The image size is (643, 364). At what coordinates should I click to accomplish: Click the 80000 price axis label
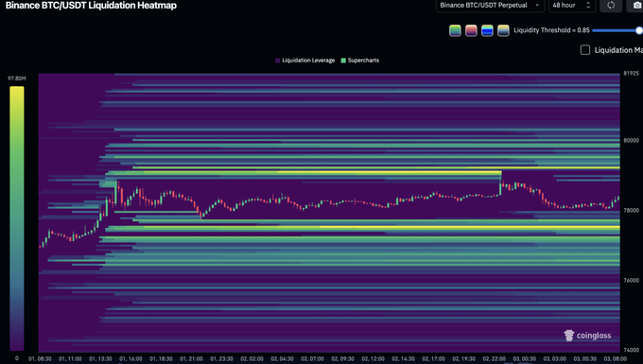[x=631, y=140]
